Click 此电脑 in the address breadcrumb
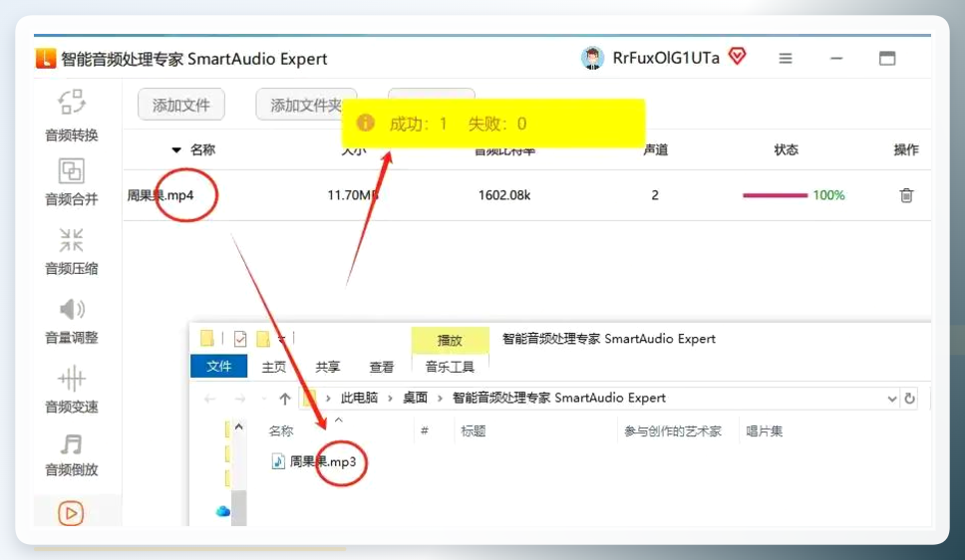 coord(359,399)
